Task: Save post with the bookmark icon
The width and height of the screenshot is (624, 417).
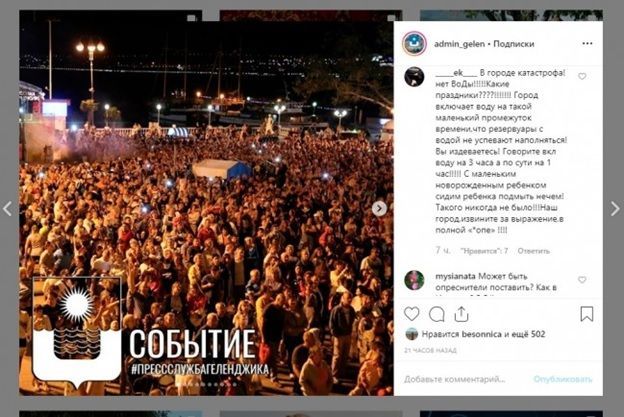Action: pyautogui.click(x=587, y=314)
